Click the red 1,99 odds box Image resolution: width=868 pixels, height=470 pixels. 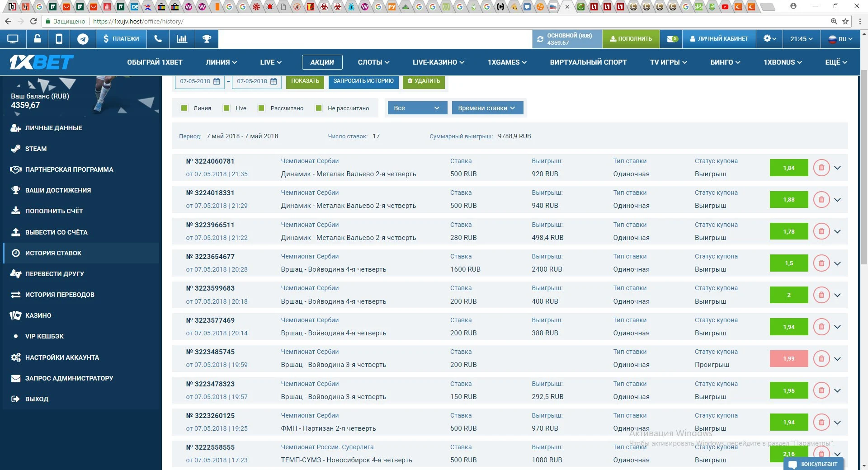point(789,358)
